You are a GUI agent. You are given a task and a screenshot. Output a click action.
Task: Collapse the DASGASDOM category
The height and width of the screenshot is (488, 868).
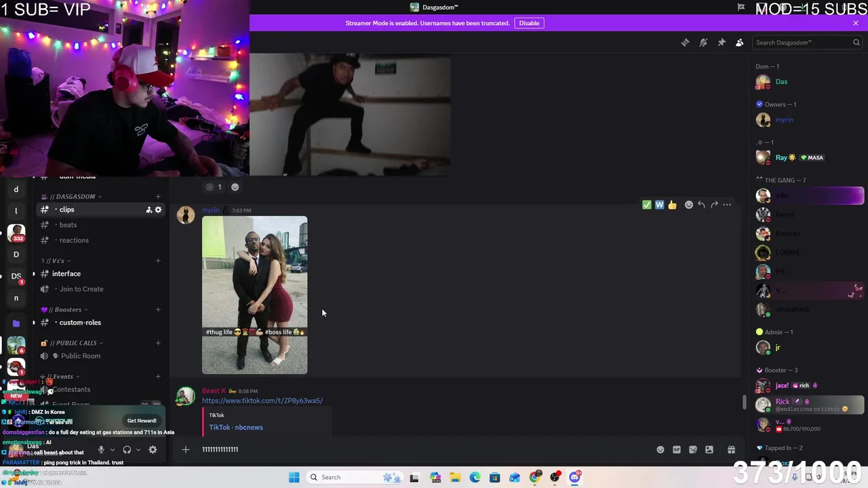[x=72, y=197]
